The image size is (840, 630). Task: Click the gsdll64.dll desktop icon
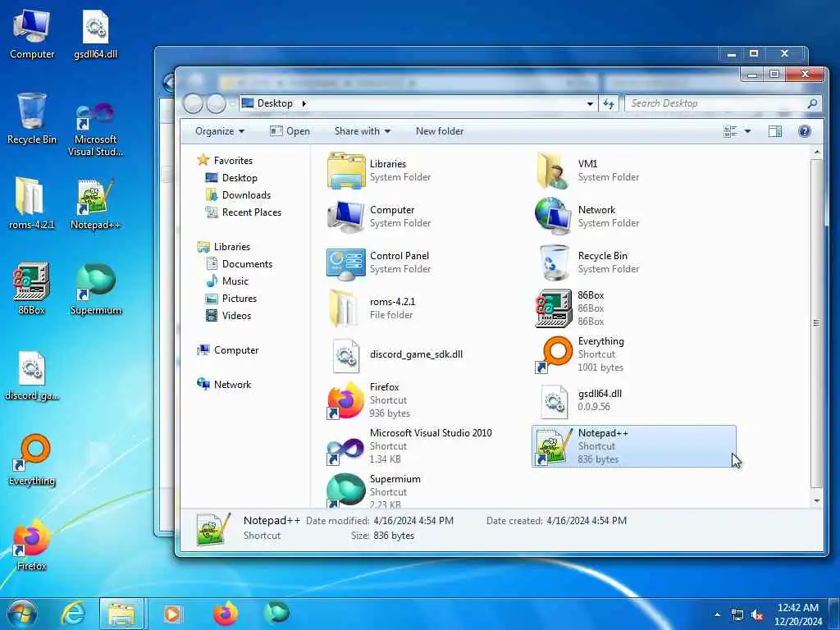pos(95,34)
